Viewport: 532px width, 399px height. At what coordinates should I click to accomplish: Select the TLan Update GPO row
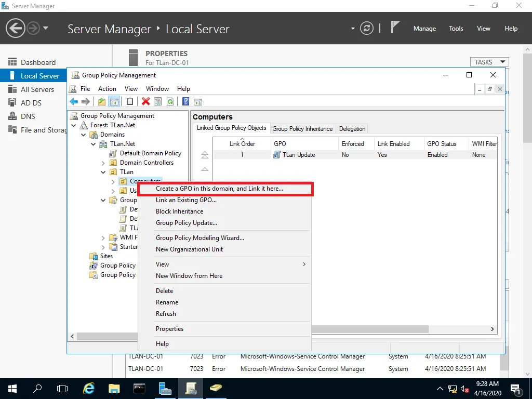[x=355, y=155]
